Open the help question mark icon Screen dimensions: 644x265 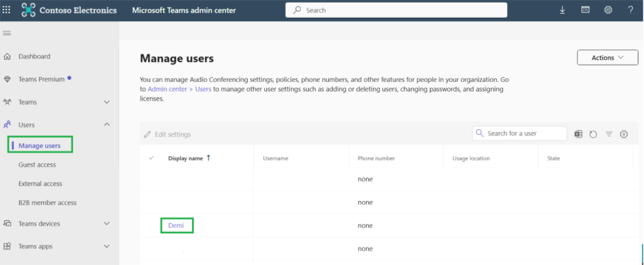[630, 10]
